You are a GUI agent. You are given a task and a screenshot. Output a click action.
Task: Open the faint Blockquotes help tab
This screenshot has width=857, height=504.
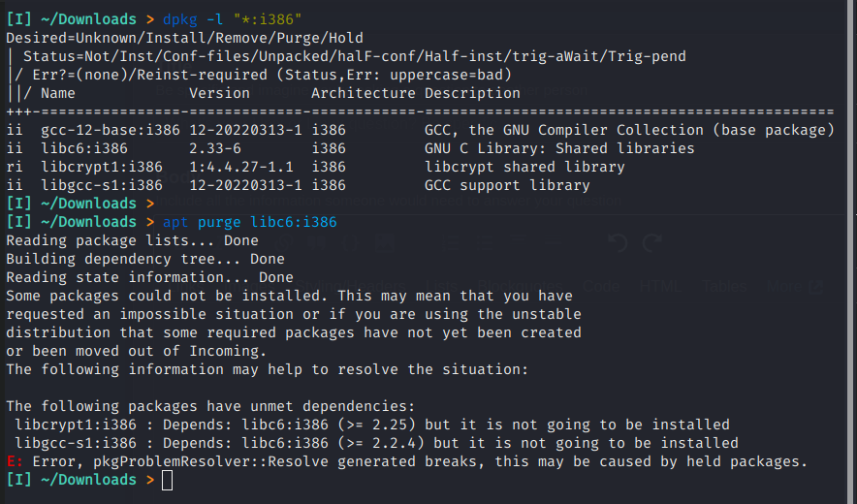point(520,287)
